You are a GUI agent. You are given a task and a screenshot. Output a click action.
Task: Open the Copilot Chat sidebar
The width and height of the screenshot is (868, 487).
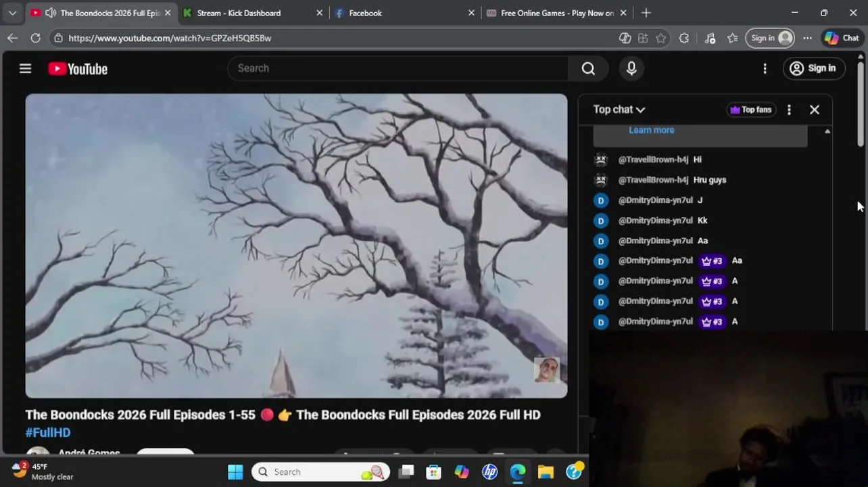tap(842, 38)
